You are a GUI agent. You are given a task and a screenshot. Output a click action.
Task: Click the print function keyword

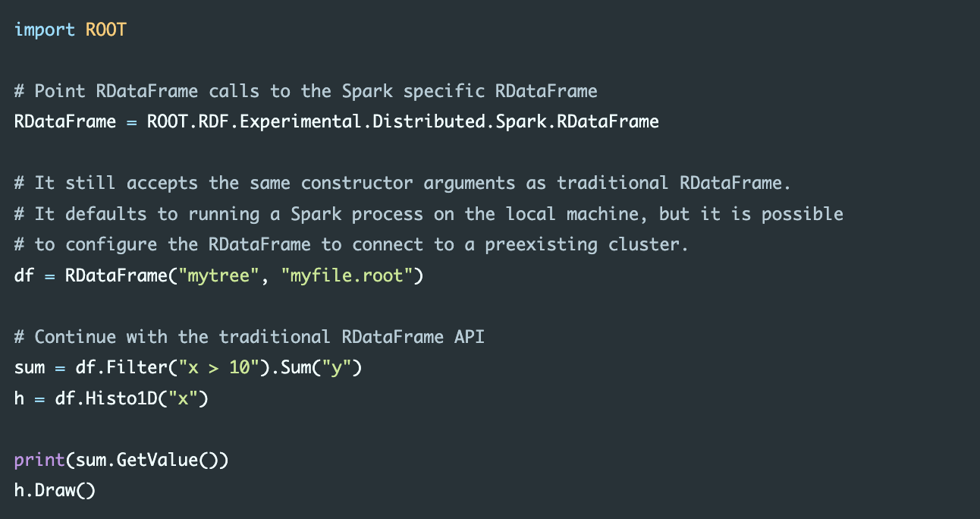coord(39,460)
